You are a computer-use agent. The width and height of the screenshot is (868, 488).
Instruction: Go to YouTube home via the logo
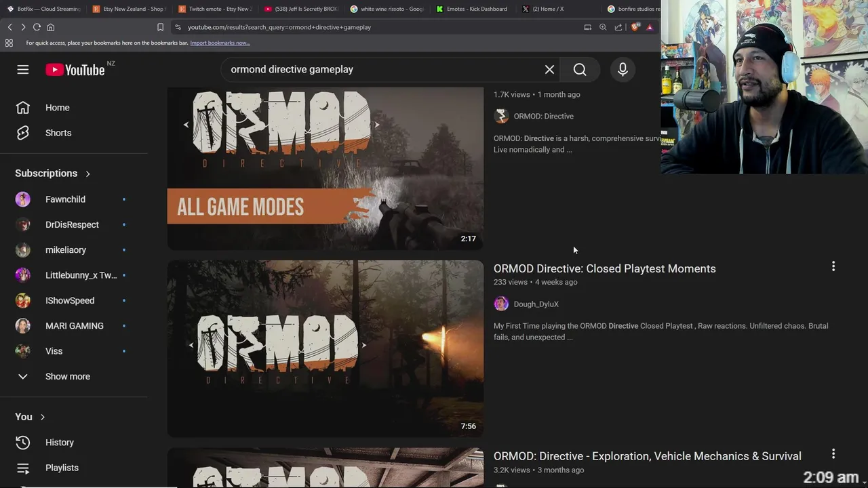pyautogui.click(x=75, y=70)
